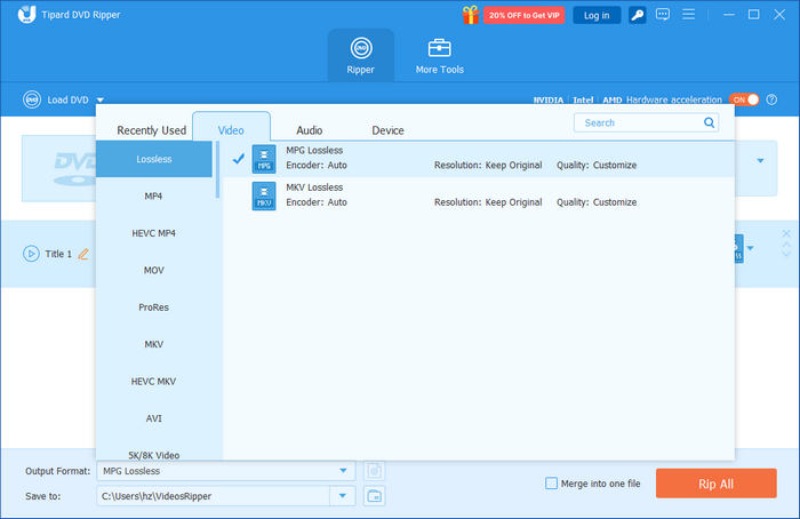The height and width of the screenshot is (519, 800).
Task: Open the output folder icon
Action: click(374, 496)
